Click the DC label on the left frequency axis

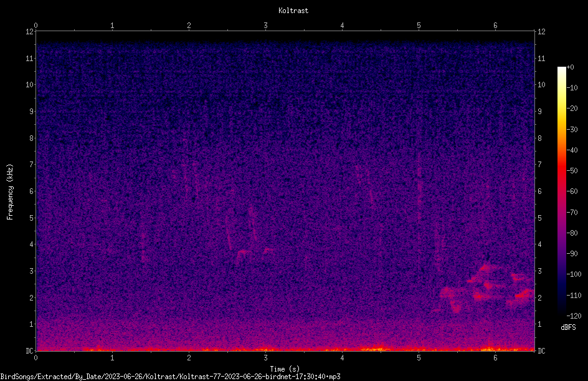coord(29,351)
